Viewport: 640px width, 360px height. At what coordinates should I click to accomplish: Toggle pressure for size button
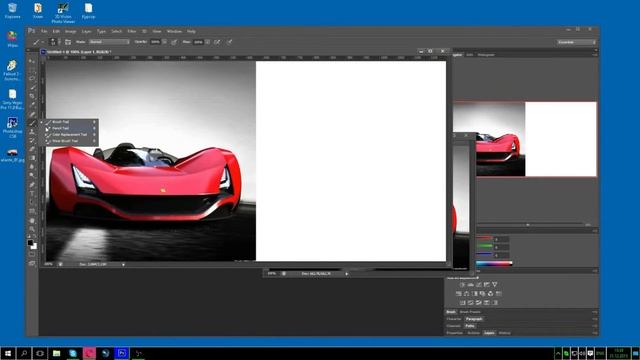point(229,42)
